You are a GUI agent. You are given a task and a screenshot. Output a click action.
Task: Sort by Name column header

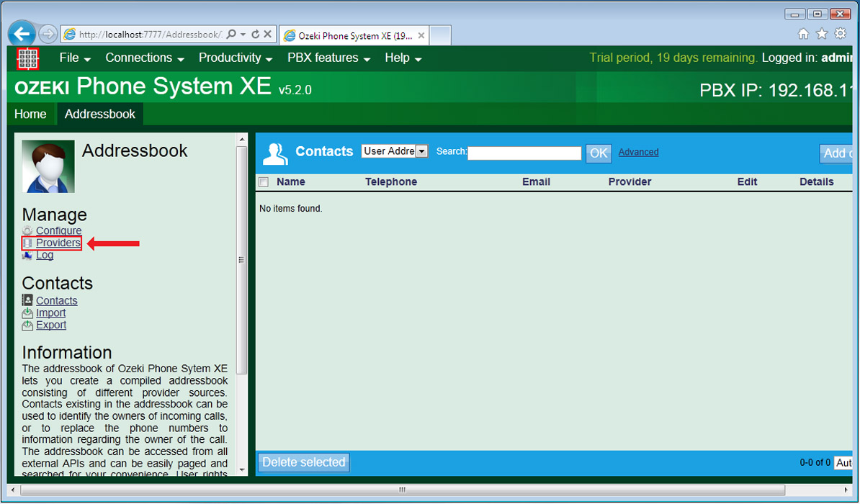point(291,182)
